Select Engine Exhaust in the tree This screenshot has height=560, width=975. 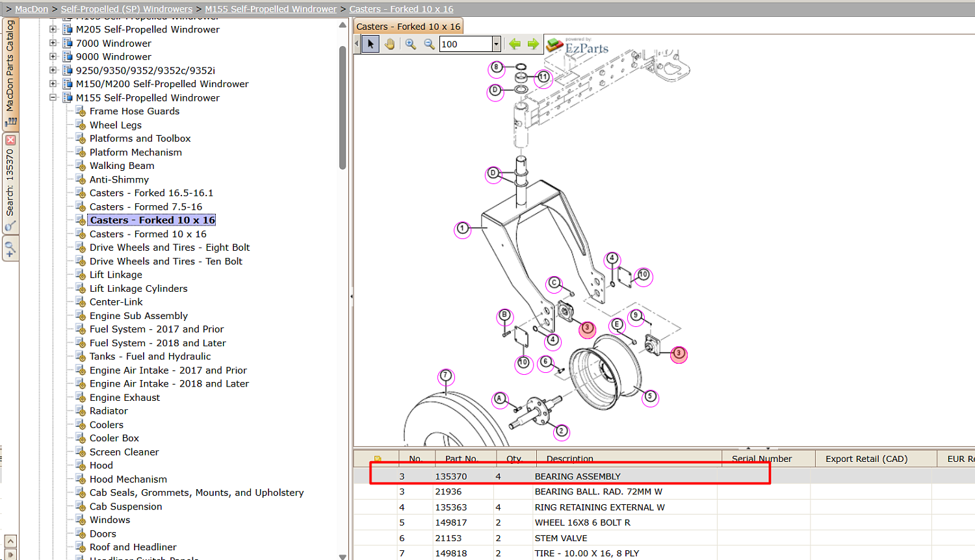(125, 398)
